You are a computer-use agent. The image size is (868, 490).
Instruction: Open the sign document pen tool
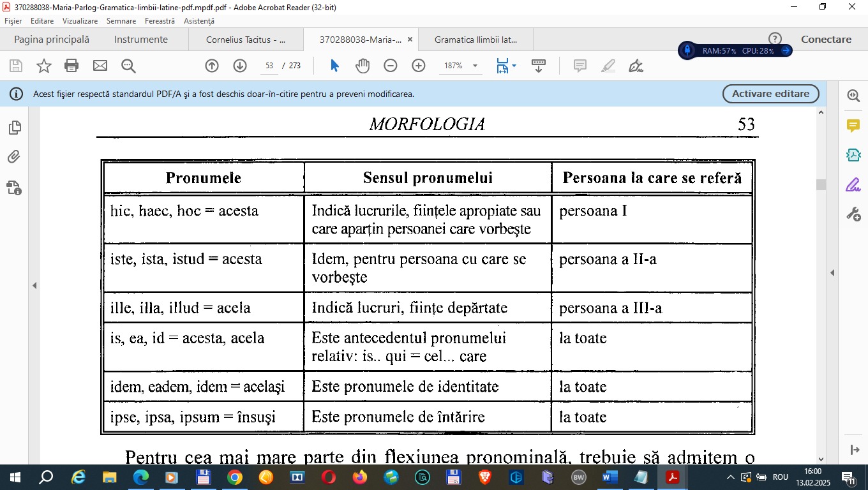636,66
